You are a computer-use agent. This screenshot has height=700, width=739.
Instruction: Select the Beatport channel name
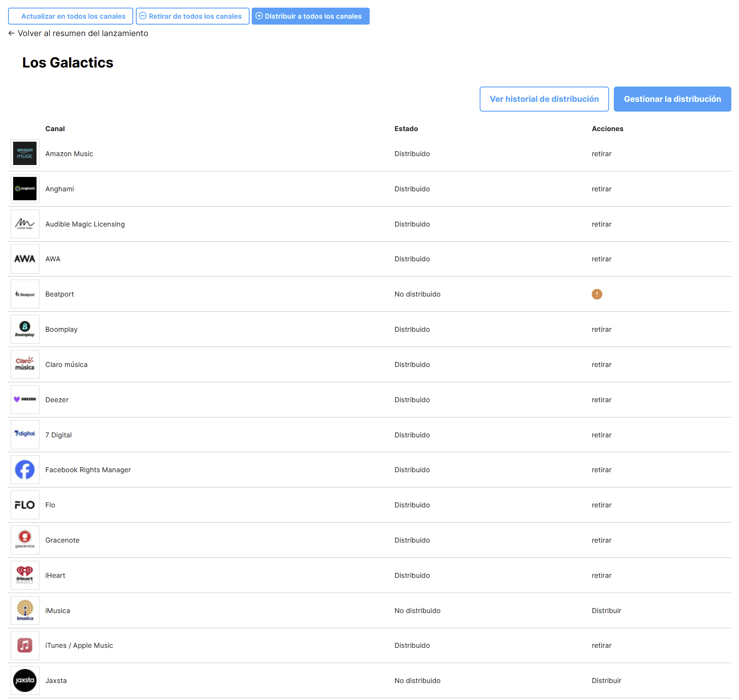59,294
